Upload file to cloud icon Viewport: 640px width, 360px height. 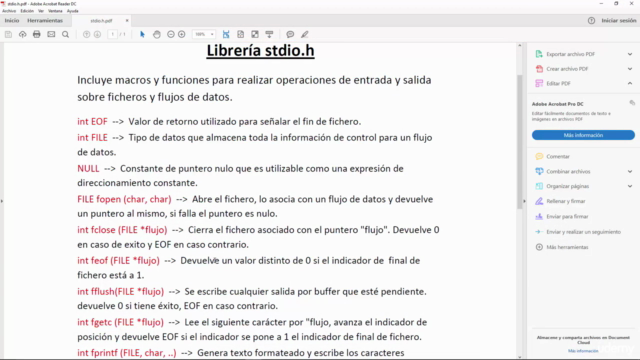(22, 35)
